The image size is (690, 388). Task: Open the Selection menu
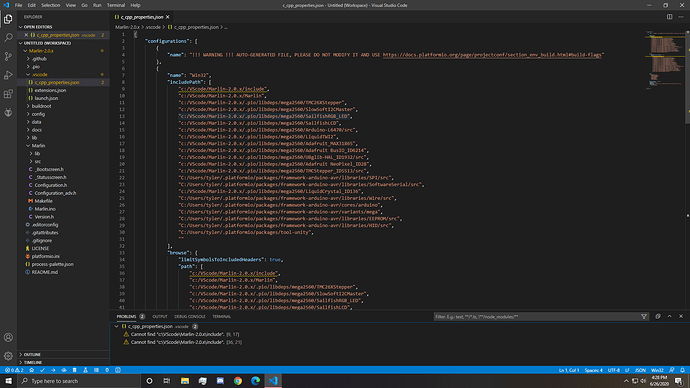(x=51, y=5)
